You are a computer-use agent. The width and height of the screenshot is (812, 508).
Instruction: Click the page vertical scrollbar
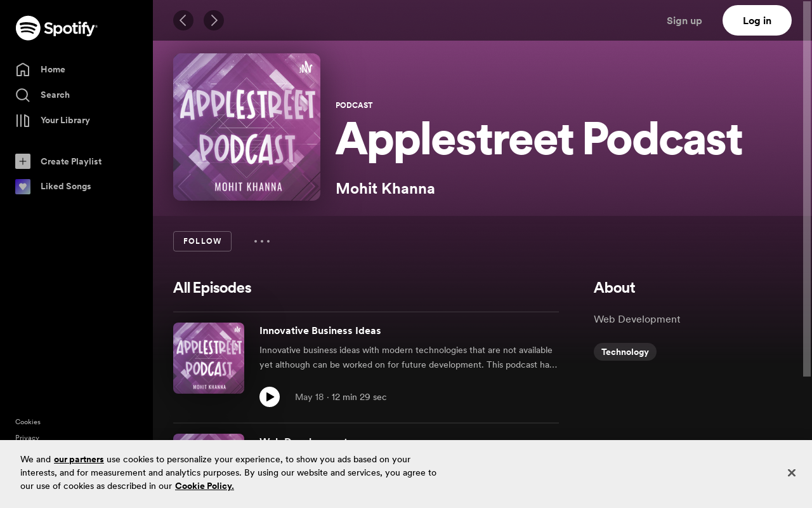click(x=807, y=190)
